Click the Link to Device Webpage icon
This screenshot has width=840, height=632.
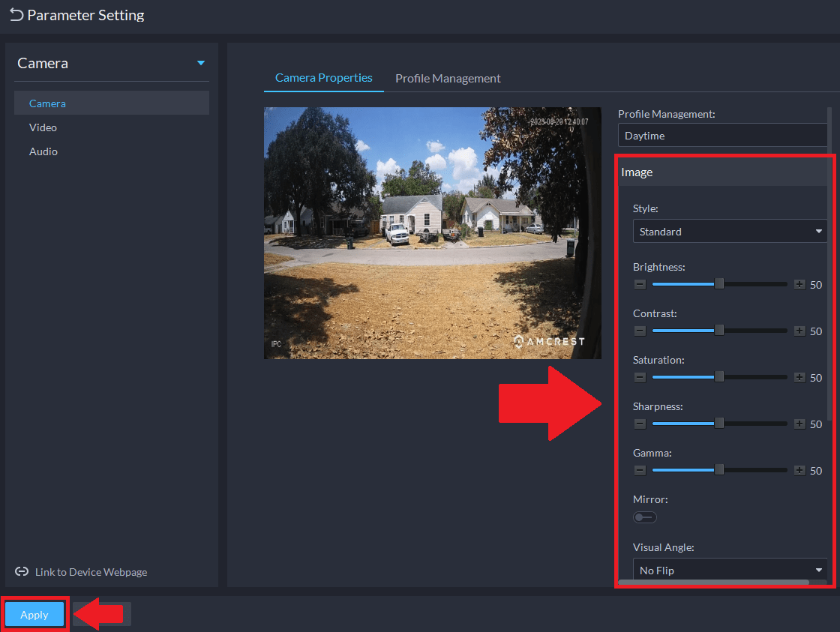coord(22,572)
